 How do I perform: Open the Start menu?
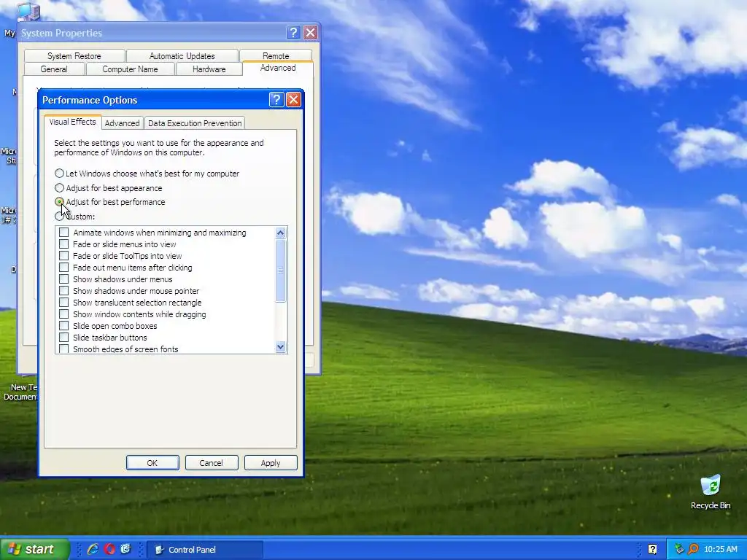click(34, 549)
